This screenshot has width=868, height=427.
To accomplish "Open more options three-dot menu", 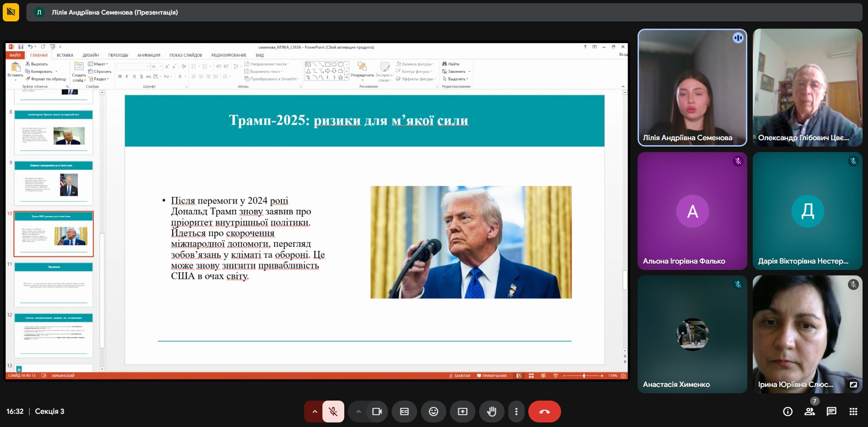I will [516, 412].
